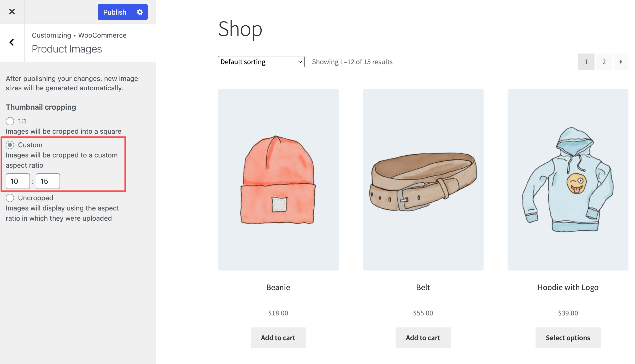The height and width of the screenshot is (364, 635).
Task: Click the Beanie product thumbnail
Action: click(278, 180)
